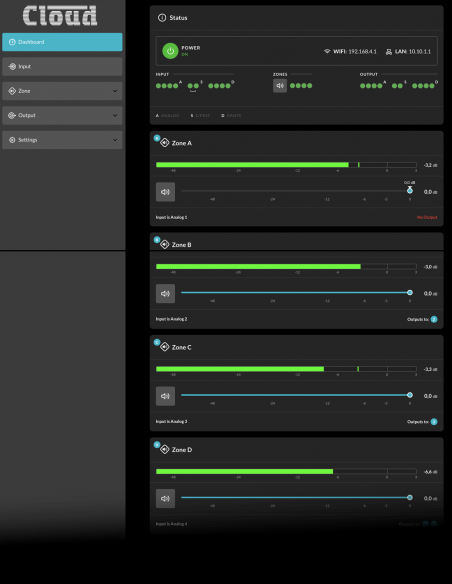
Task: Toggle the Zones mute speaker icon in Status
Action: point(280,86)
